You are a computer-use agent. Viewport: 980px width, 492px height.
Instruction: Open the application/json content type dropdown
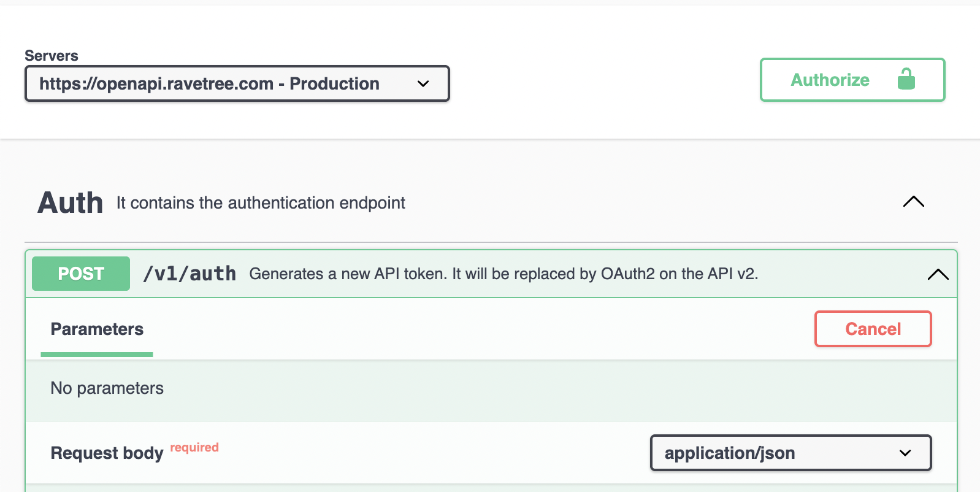[790, 453]
